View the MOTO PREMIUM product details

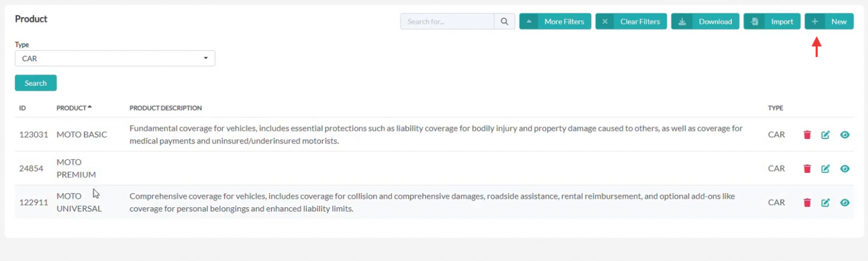point(845,168)
